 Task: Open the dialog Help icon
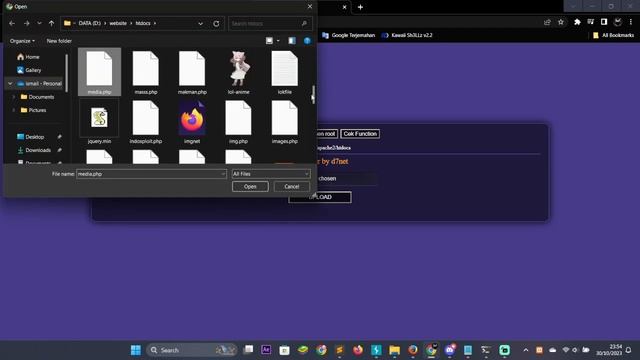click(x=307, y=40)
